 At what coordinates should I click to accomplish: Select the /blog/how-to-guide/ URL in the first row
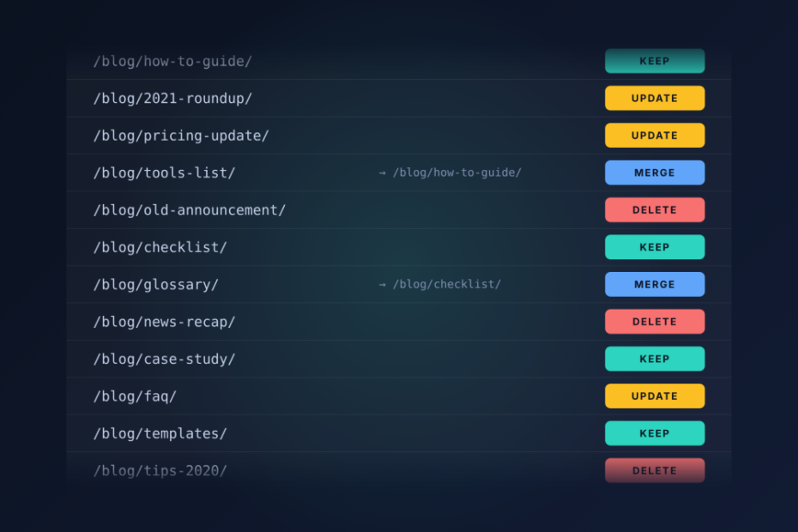click(172, 62)
